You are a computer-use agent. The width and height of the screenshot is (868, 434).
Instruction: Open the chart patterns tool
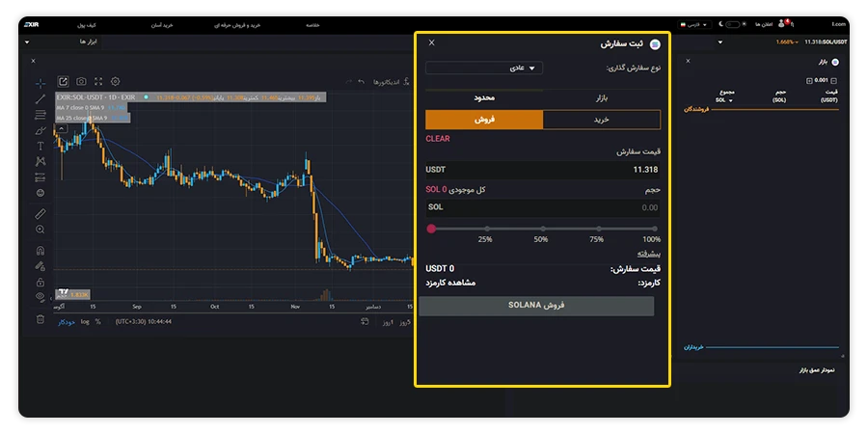tap(41, 162)
